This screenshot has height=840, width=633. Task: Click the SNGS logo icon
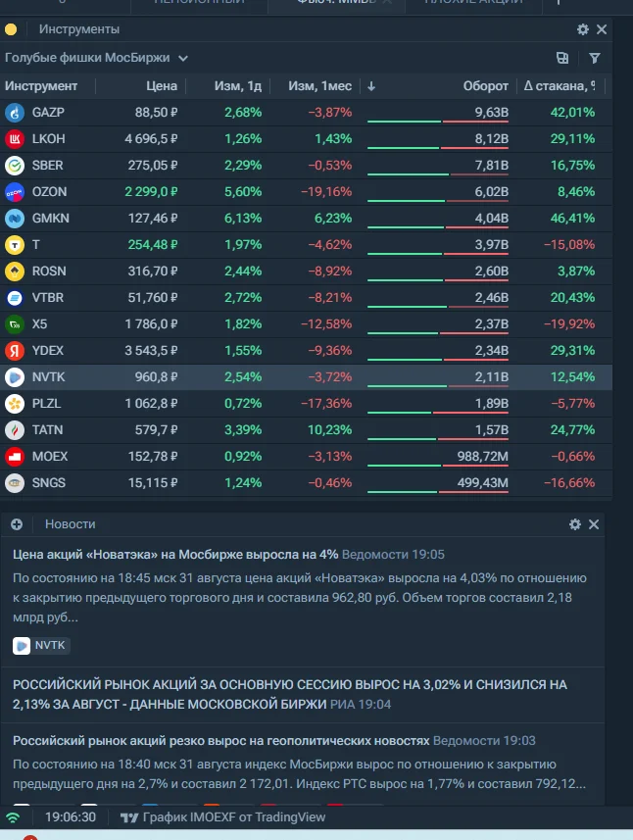15,483
